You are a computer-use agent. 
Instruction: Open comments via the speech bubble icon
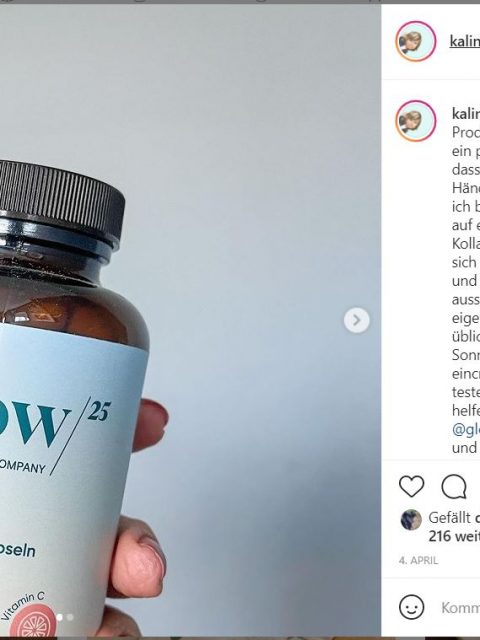[454, 486]
